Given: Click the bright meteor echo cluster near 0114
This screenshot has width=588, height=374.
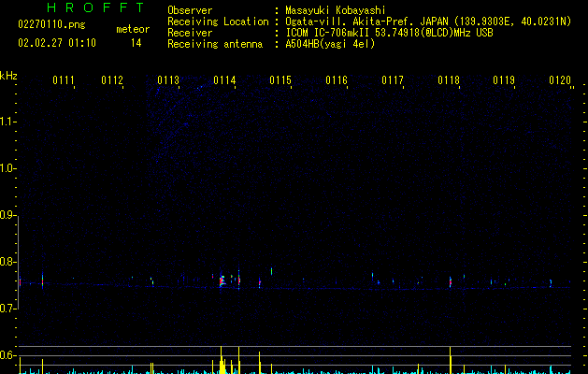Looking at the screenshot, I should click(222, 281).
